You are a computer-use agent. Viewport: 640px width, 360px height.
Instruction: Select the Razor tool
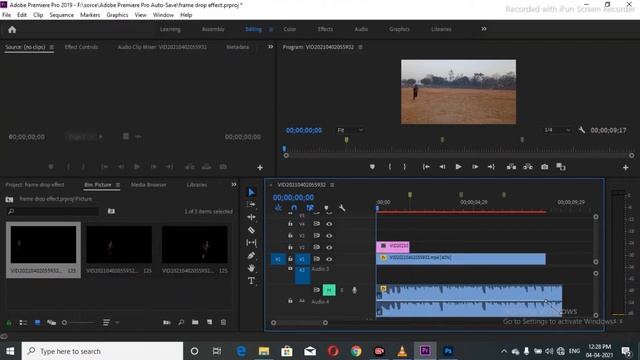pyautogui.click(x=251, y=230)
